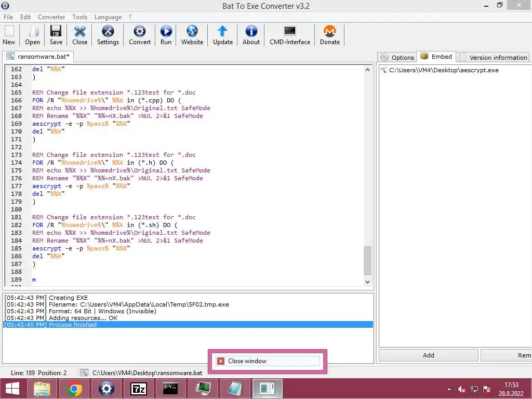Click code line 174 with *.h loop
Image resolution: width=532 pixels, height=399 pixels.
click(103, 163)
